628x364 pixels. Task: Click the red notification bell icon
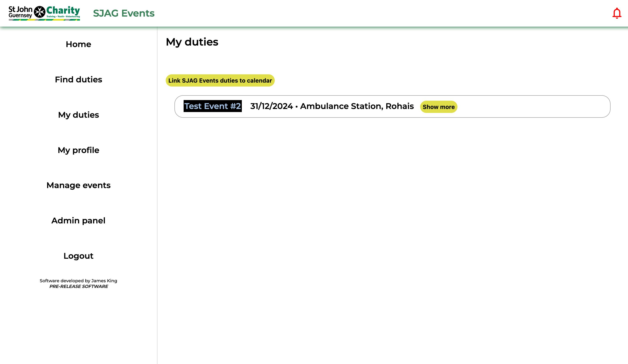pos(616,13)
